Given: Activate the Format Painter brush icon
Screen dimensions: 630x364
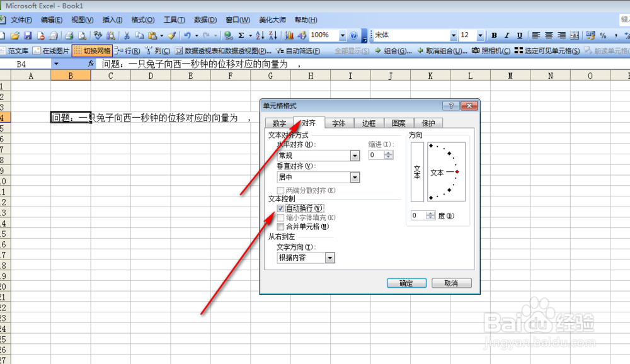Looking at the screenshot, I should (x=171, y=36).
